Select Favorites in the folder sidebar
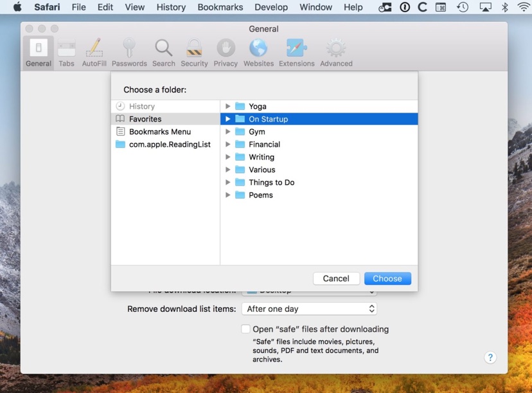Image resolution: width=532 pixels, height=393 pixels. 165,119
